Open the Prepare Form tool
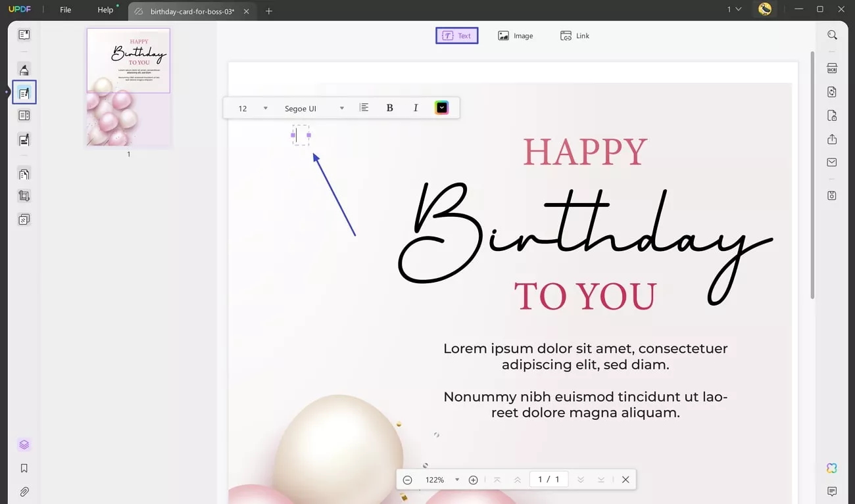 (24, 139)
